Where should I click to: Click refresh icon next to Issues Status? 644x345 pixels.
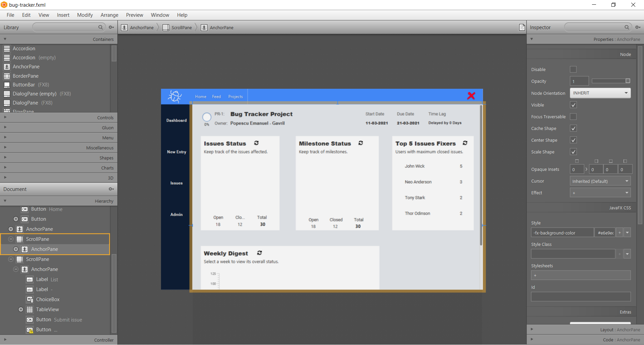(x=256, y=143)
